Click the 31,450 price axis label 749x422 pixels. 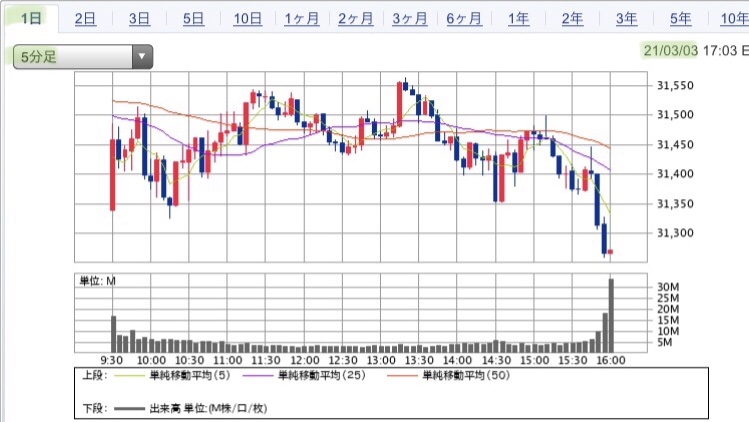coord(675,144)
